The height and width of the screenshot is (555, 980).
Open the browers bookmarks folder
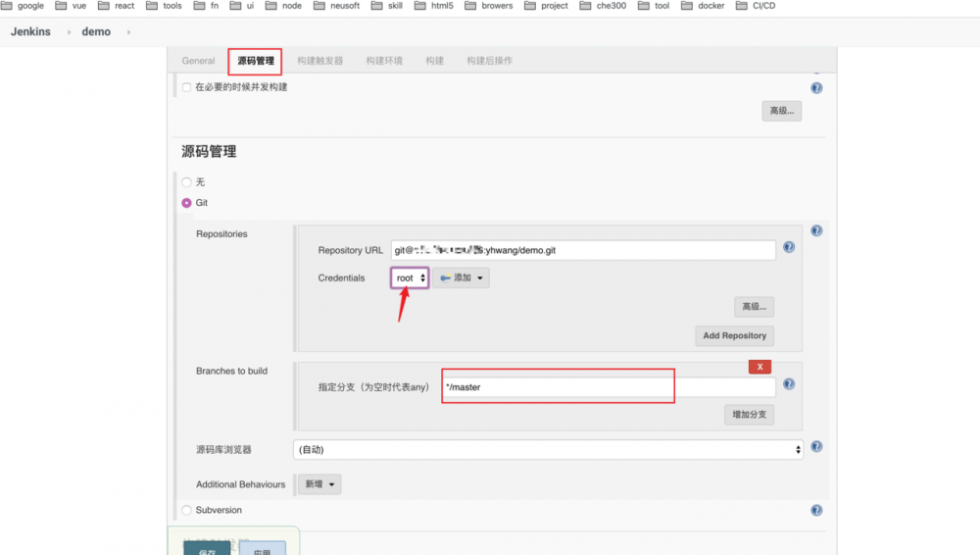tap(489, 6)
